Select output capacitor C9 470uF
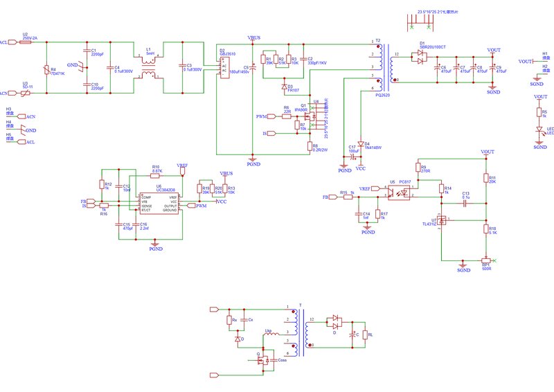The height and width of the screenshot is (392, 554). pos(492,67)
